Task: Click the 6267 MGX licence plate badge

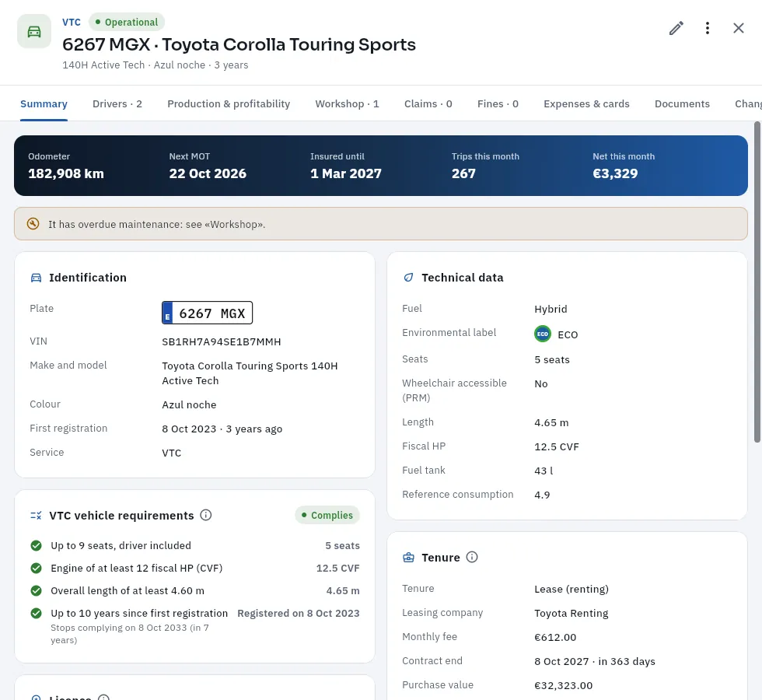Action: click(x=207, y=313)
